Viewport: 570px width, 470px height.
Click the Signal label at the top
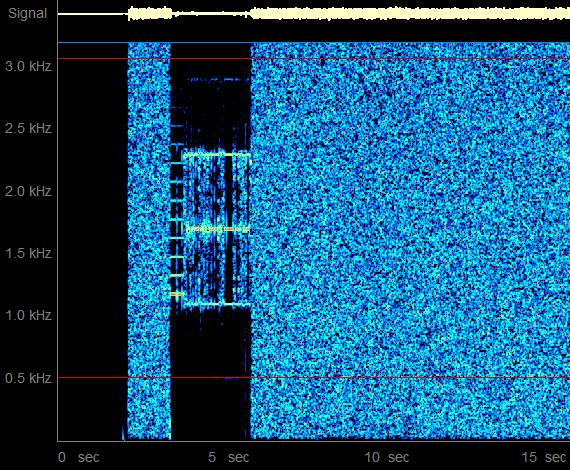tap(28, 13)
